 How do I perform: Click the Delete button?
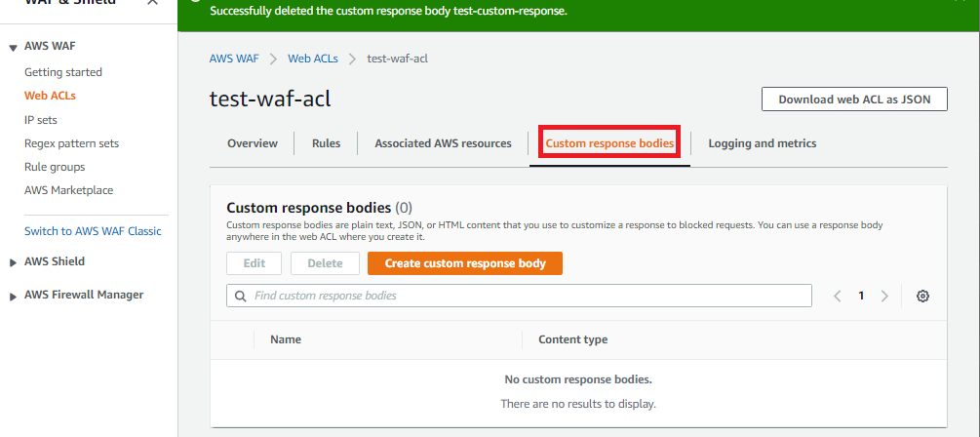pyautogui.click(x=325, y=263)
